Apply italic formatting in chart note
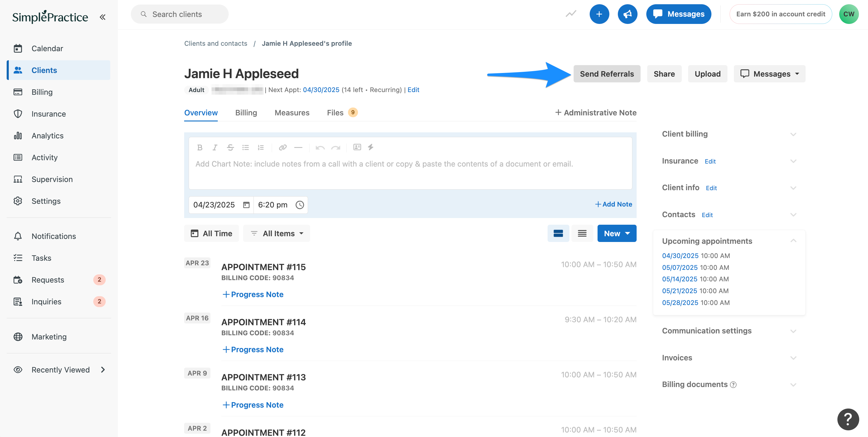This screenshot has height=437, width=868. [215, 147]
